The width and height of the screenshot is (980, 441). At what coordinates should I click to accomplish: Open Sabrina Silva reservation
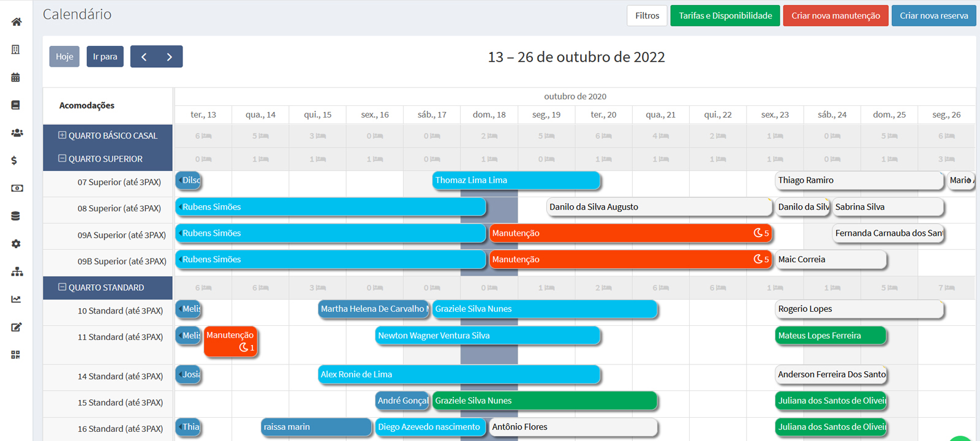tap(888, 207)
